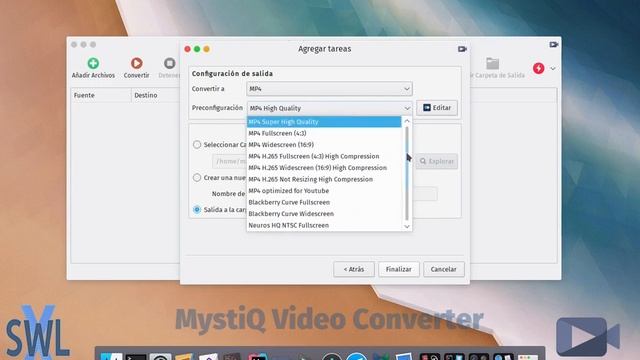
Task: Open the Preconfiguración MP4 High Quality combo box
Action: pos(329,108)
